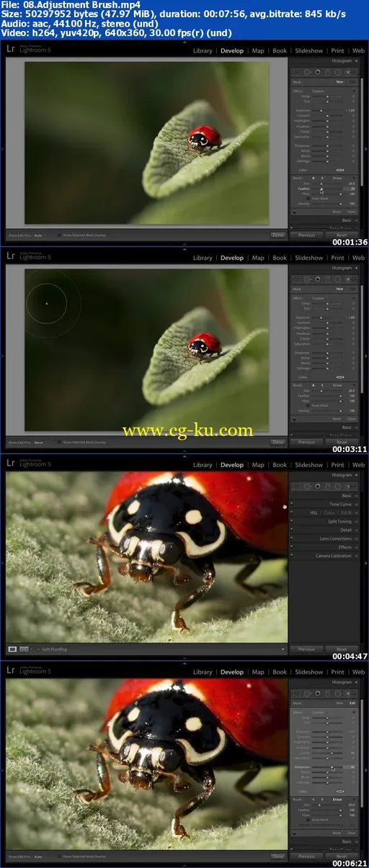
Task: Click Mask Edit option in 00:06:21 frame
Action: click(352, 703)
